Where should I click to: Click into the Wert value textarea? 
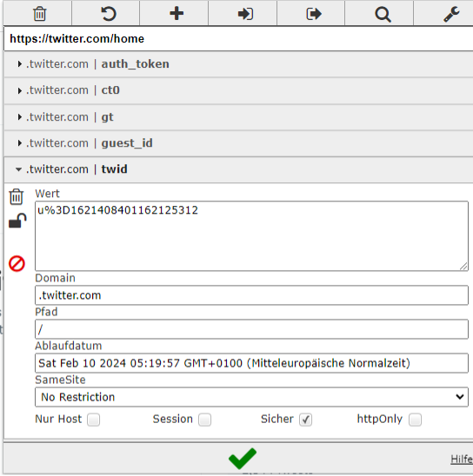tap(251, 236)
